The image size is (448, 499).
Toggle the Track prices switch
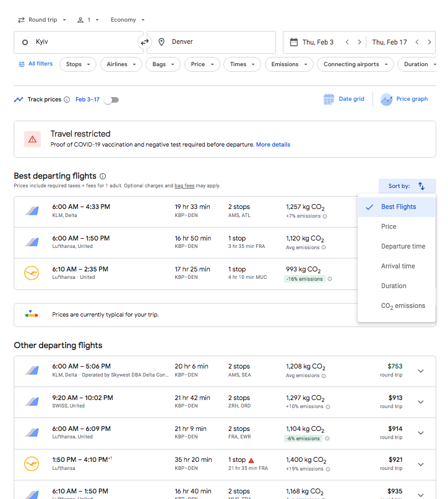pyautogui.click(x=111, y=100)
